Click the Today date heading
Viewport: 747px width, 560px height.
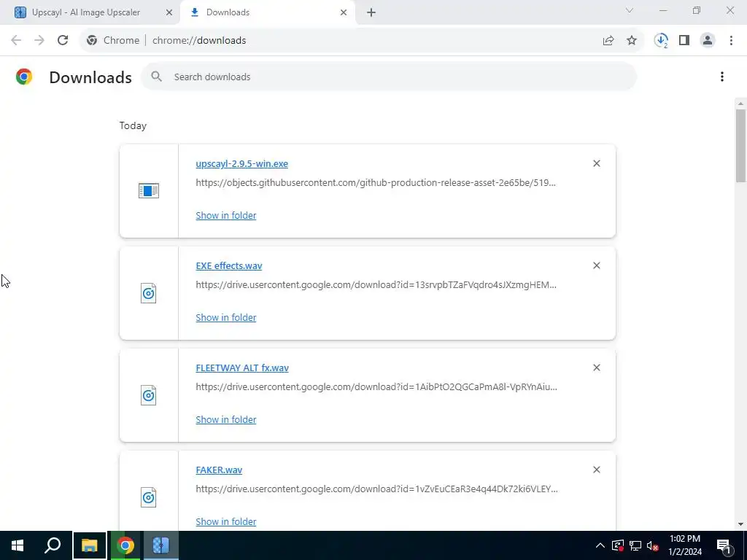point(133,125)
